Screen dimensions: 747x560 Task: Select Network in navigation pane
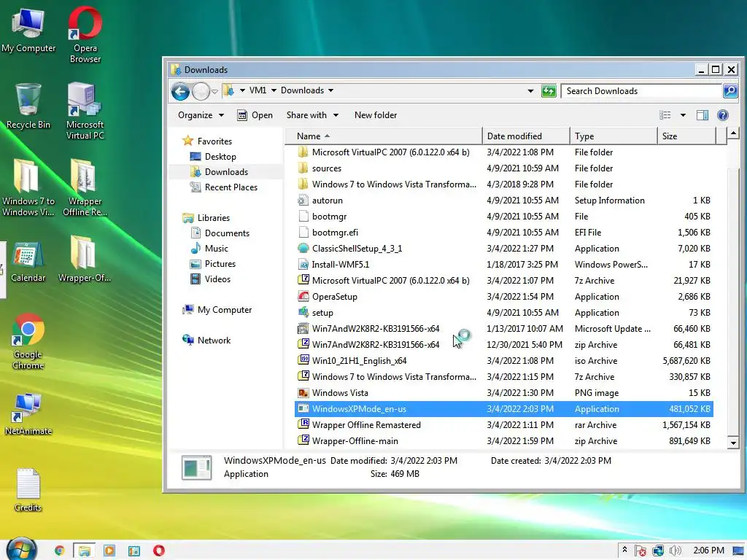click(206, 340)
